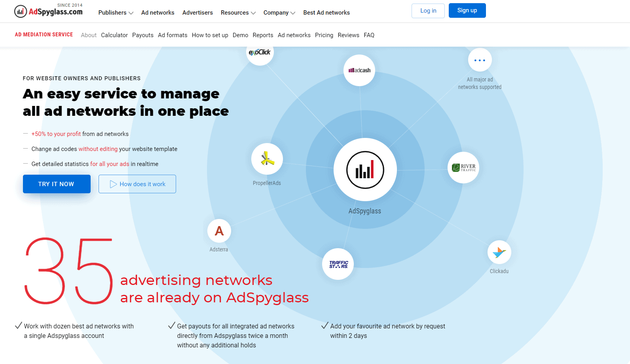630x364 pixels.
Task: Expand the Resources dropdown menu
Action: point(238,13)
